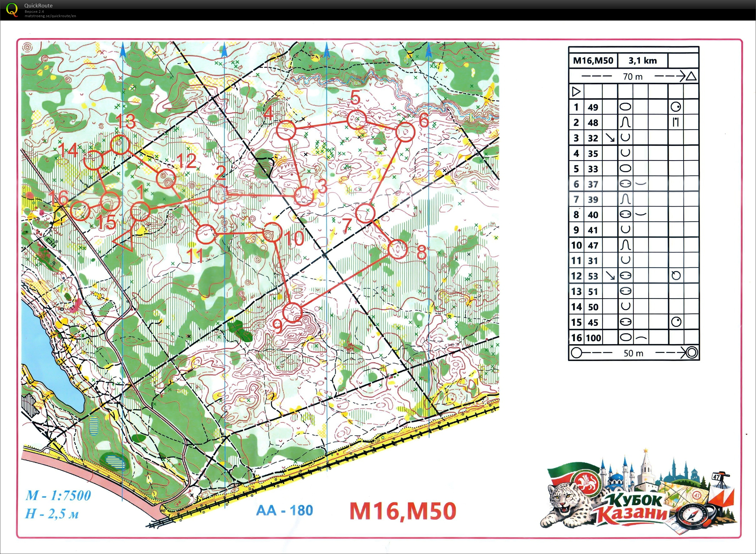Click the start triangle in description table

576,92
